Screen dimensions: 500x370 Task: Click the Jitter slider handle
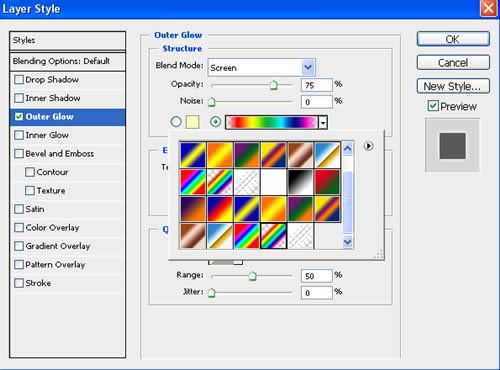tap(211, 293)
